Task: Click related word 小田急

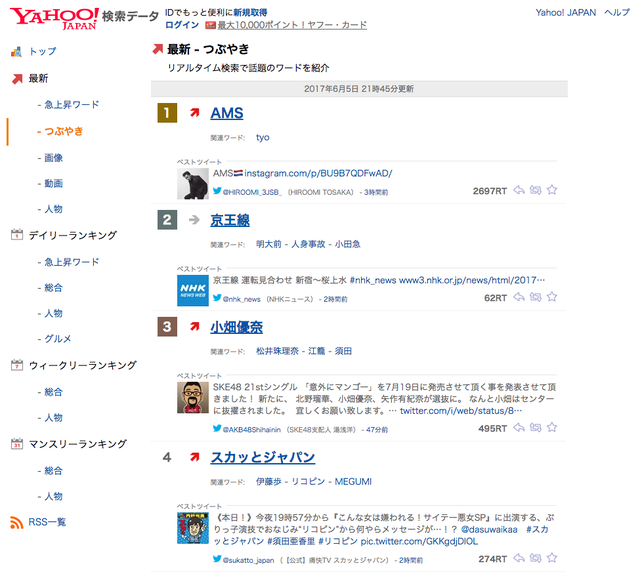Action: coord(347,244)
